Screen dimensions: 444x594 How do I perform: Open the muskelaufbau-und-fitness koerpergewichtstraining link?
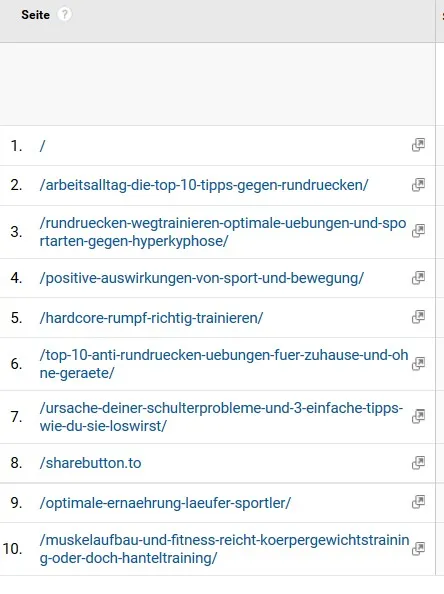point(224,549)
